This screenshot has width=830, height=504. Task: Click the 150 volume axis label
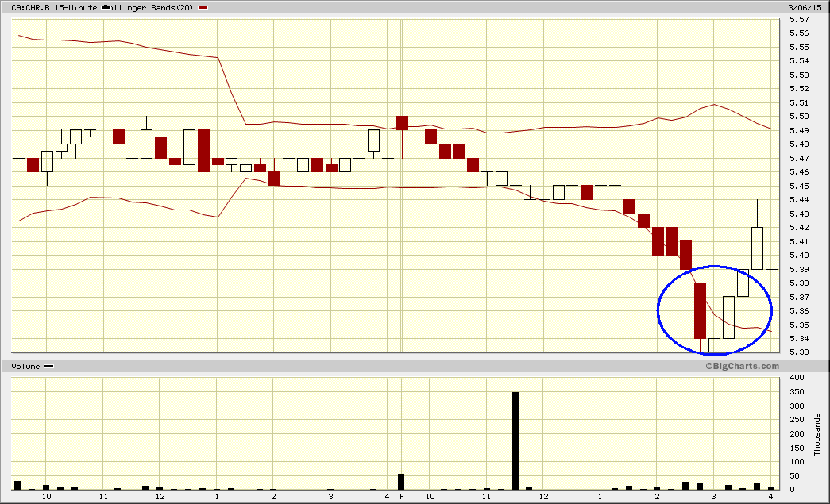coord(797,448)
